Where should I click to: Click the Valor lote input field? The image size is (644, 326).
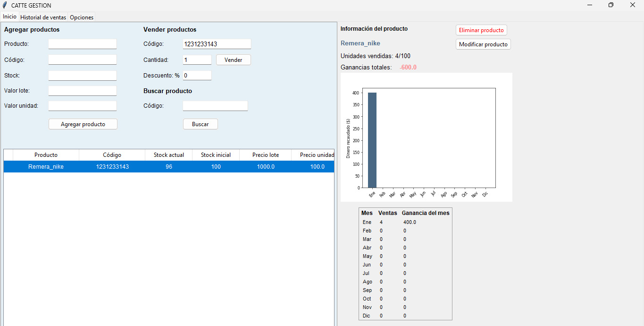[x=82, y=91]
